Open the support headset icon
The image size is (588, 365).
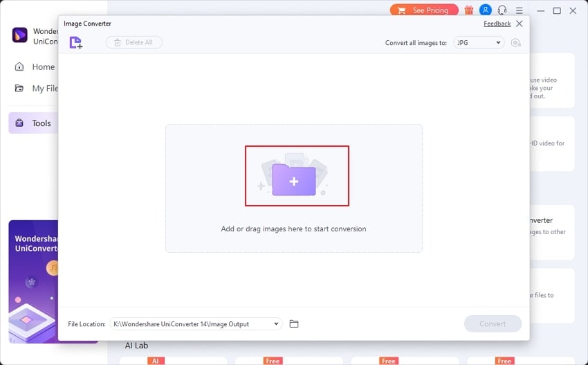502,10
